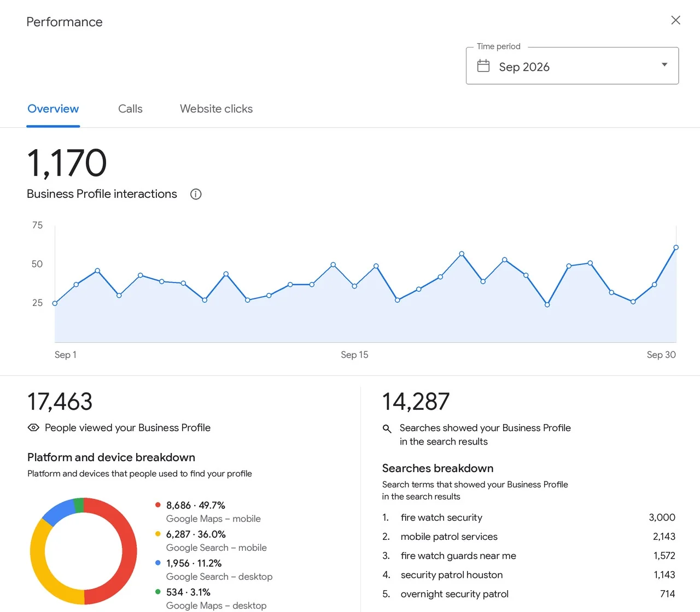Click the last data point on Sep 30
The height and width of the screenshot is (612, 700).
[676, 248]
